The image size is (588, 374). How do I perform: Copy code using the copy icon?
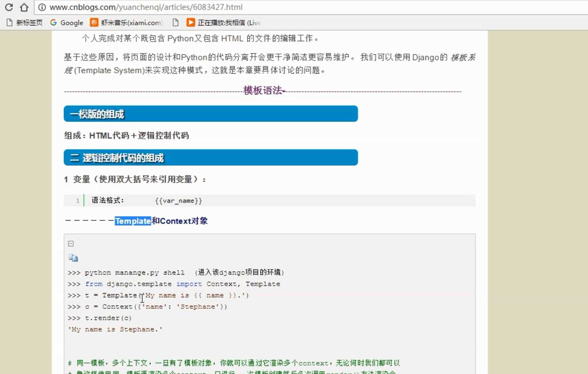[x=73, y=258]
